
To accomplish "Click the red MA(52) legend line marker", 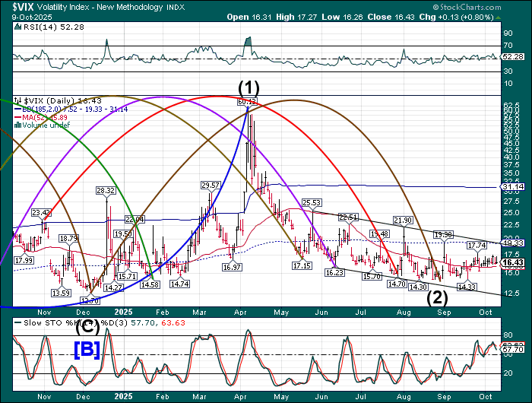I will click(x=19, y=116).
